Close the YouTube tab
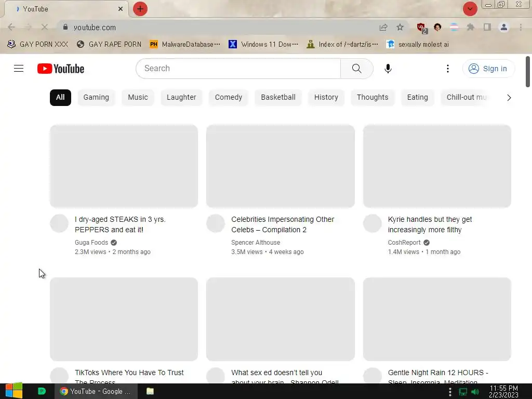This screenshot has height=399, width=532. (x=121, y=9)
